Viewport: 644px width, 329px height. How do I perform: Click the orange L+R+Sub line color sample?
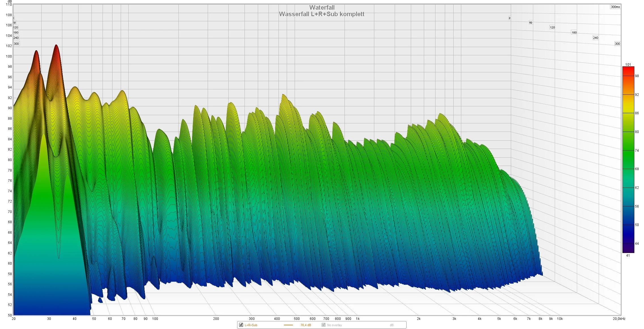pyautogui.click(x=288, y=325)
